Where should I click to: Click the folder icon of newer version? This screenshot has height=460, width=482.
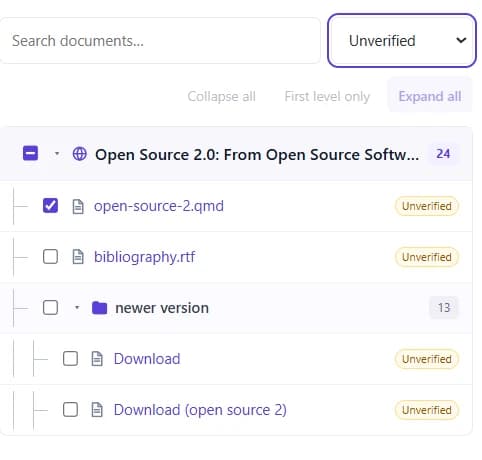tap(99, 308)
